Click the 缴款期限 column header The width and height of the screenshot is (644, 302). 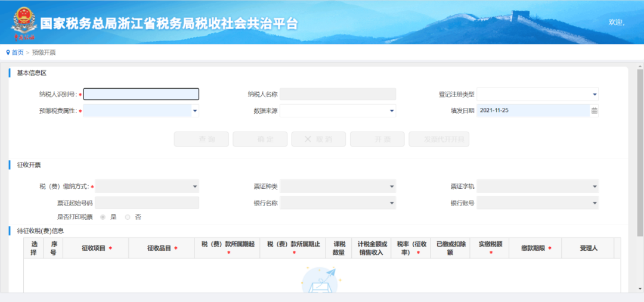(x=535, y=248)
